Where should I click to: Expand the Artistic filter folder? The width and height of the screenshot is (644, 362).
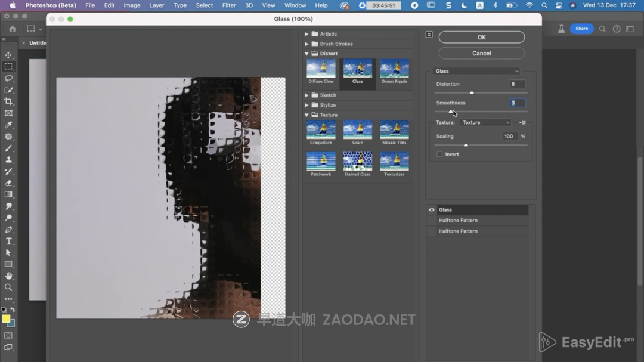[306, 34]
